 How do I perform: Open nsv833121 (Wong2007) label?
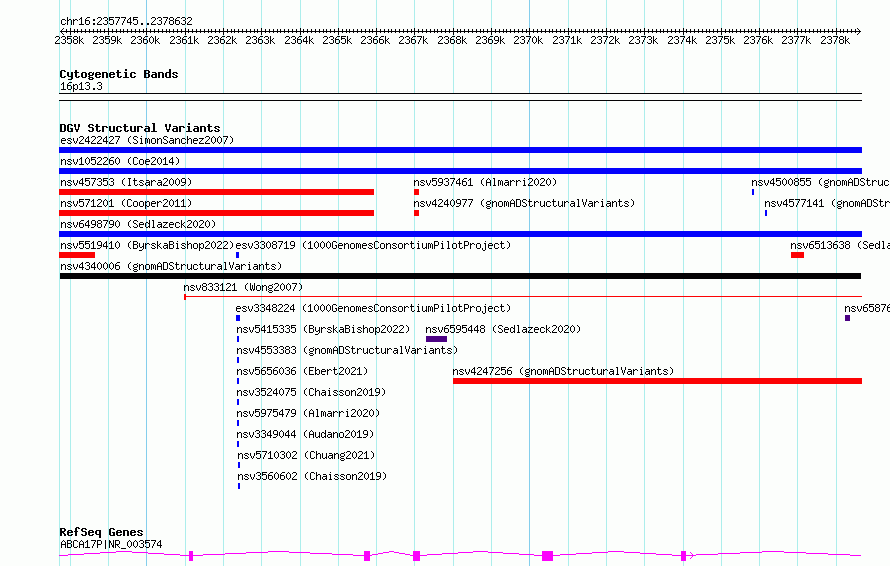pyautogui.click(x=243, y=287)
